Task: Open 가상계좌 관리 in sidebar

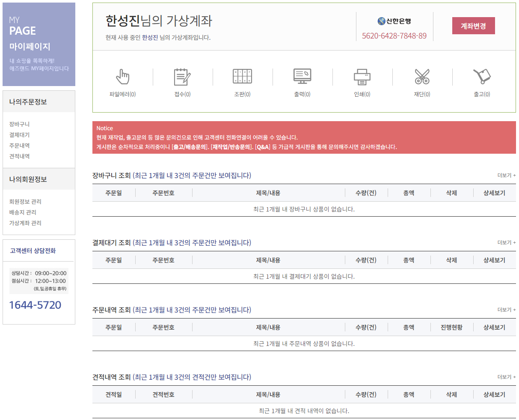Action: pyautogui.click(x=25, y=223)
